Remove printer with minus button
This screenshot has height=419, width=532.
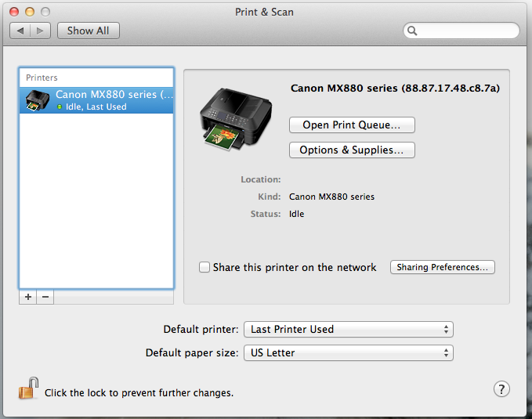click(45, 297)
